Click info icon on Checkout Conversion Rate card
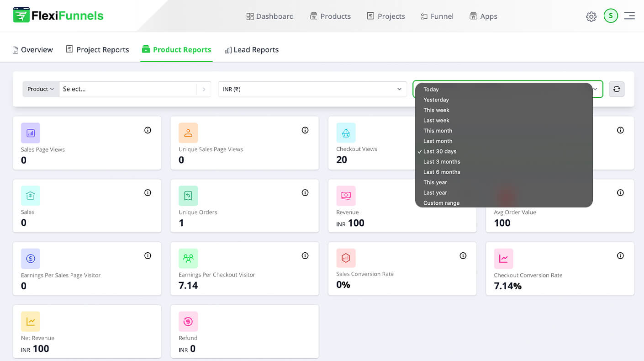This screenshot has width=644, height=361. [x=620, y=256]
